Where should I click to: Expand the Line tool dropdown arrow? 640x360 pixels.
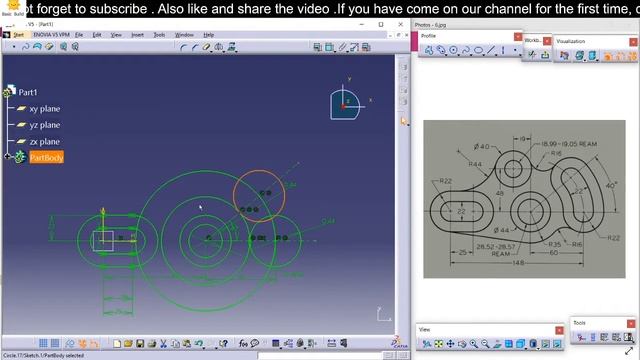(497, 55)
